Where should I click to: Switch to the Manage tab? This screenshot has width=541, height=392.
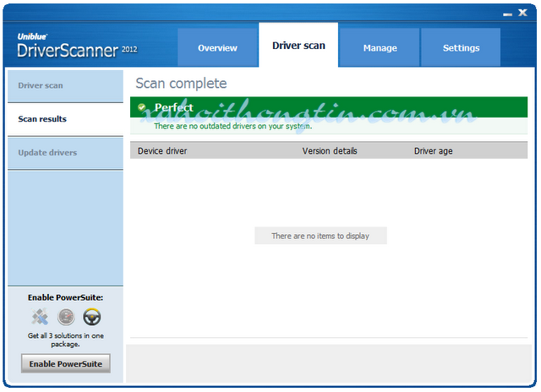380,47
